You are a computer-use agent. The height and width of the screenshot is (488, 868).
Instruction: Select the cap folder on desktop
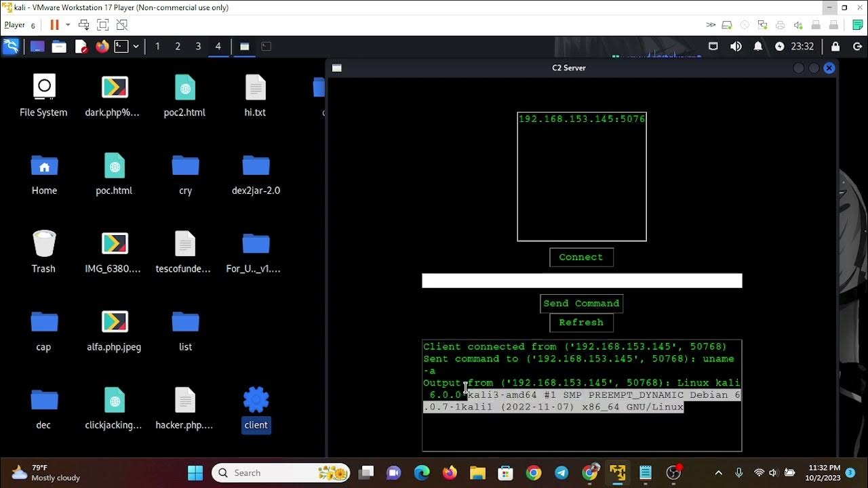(43, 330)
